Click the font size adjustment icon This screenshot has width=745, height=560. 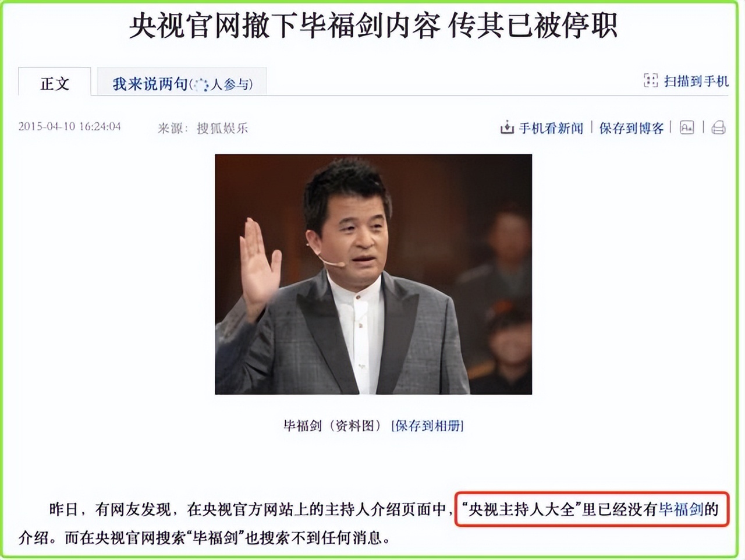pos(687,126)
